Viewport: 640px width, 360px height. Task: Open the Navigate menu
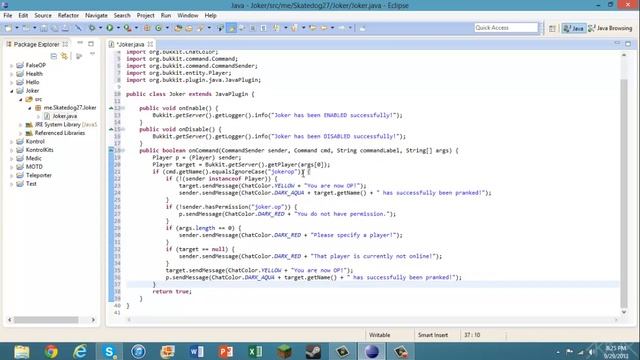pyautogui.click(x=96, y=16)
